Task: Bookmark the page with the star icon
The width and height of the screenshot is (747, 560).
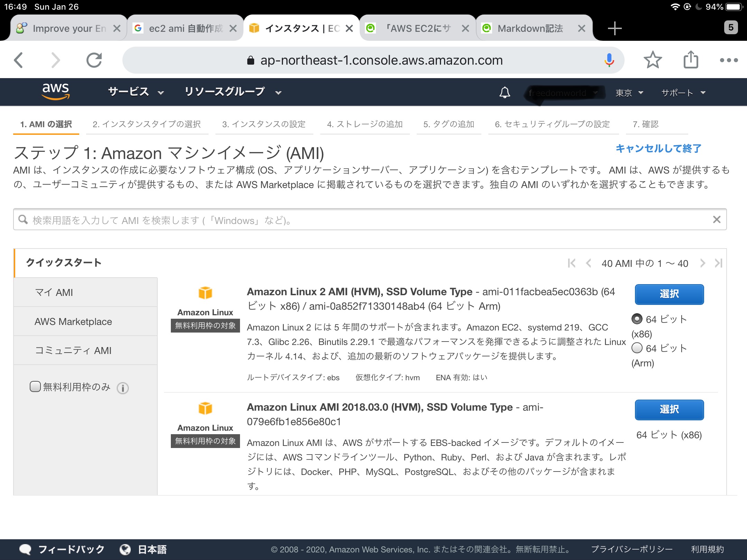Action: pyautogui.click(x=653, y=60)
